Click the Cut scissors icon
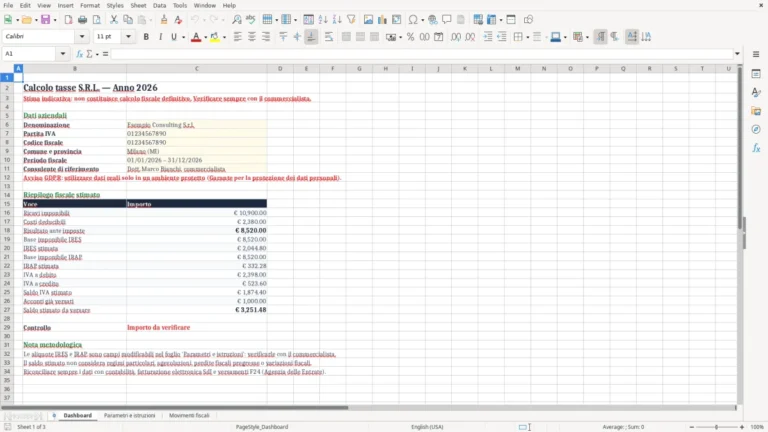 (x=114, y=20)
